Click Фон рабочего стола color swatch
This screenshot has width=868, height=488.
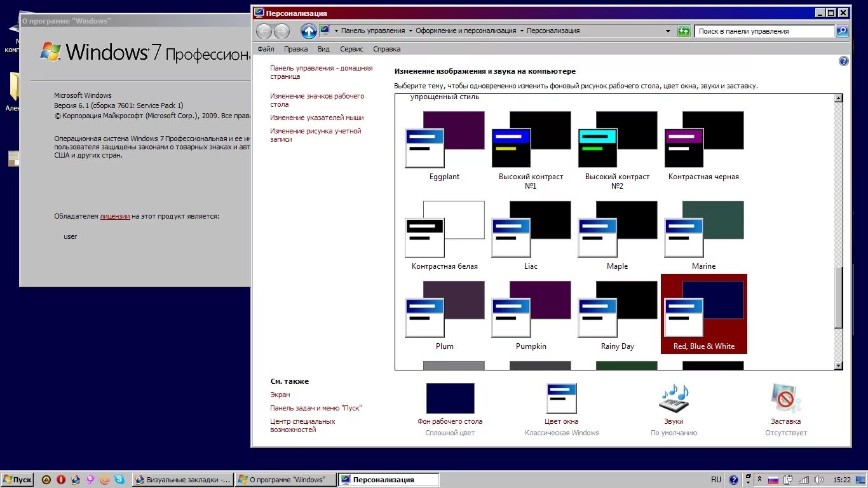coord(450,398)
